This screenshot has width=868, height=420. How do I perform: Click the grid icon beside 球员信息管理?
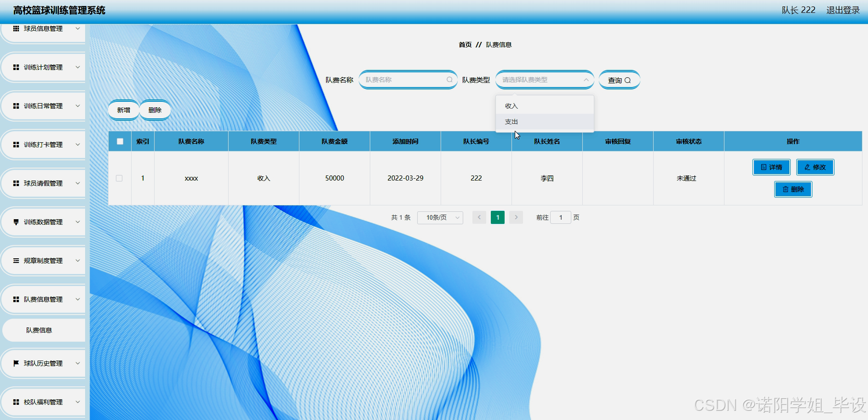point(16,29)
